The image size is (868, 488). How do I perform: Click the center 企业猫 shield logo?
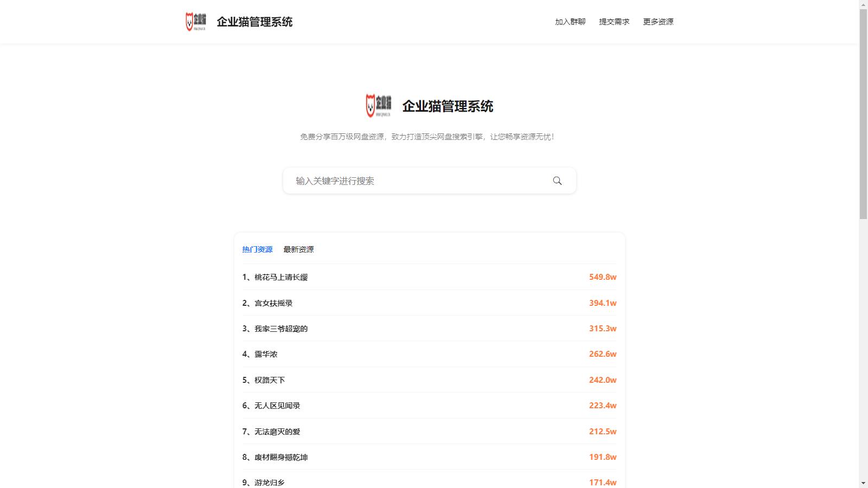[x=378, y=106]
